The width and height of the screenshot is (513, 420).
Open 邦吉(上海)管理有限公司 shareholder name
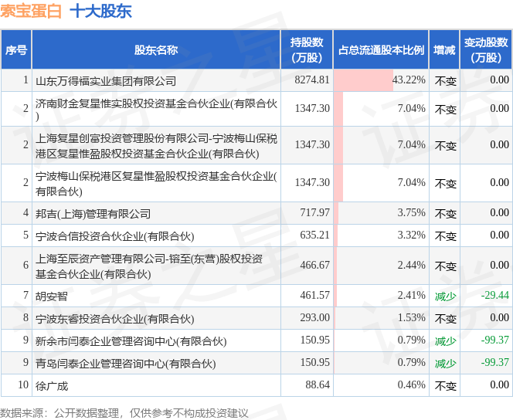[93, 214]
